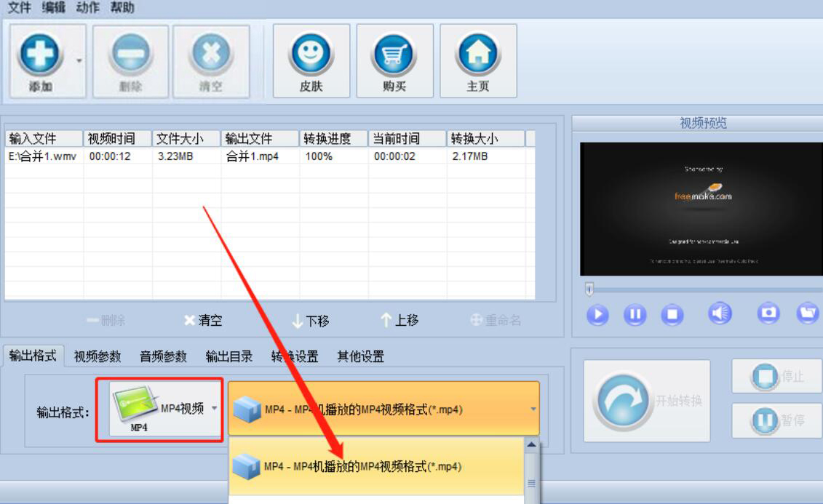Click the greyed 删除 button below the file list
Image resolution: width=823 pixels, height=504 pixels.
[106, 321]
